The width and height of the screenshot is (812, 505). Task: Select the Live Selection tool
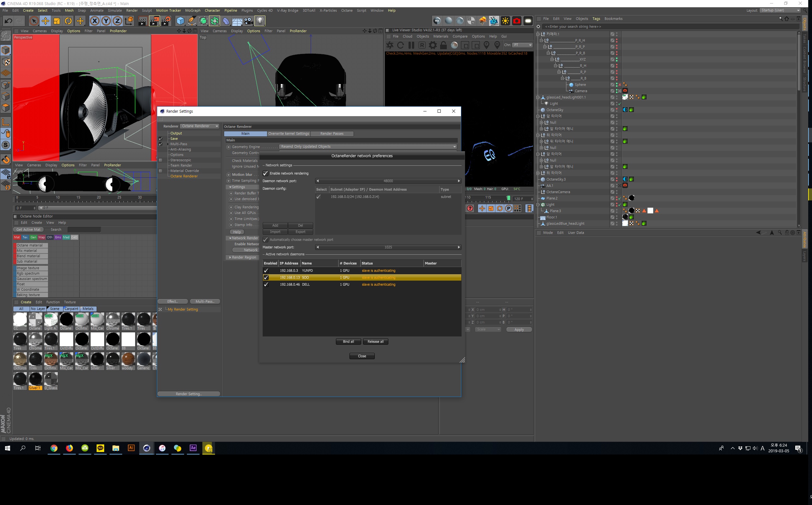tap(34, 21)
